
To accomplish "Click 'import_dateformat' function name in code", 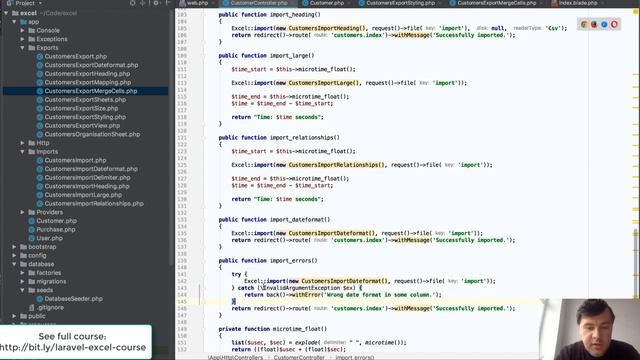I will point(297,220).
